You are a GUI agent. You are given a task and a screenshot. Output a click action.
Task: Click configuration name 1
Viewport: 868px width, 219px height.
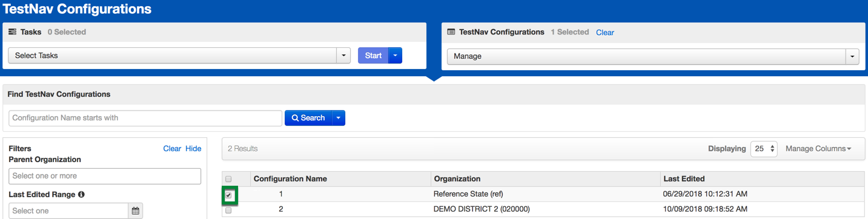[x=281, y=194]
